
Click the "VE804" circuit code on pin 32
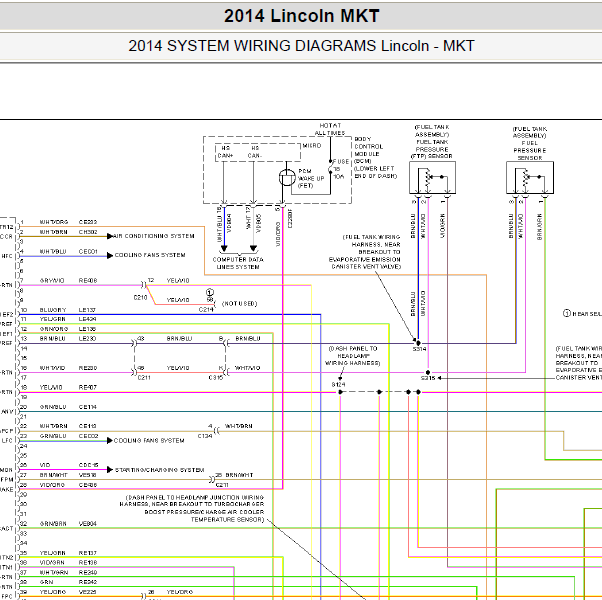pos(88,524)
